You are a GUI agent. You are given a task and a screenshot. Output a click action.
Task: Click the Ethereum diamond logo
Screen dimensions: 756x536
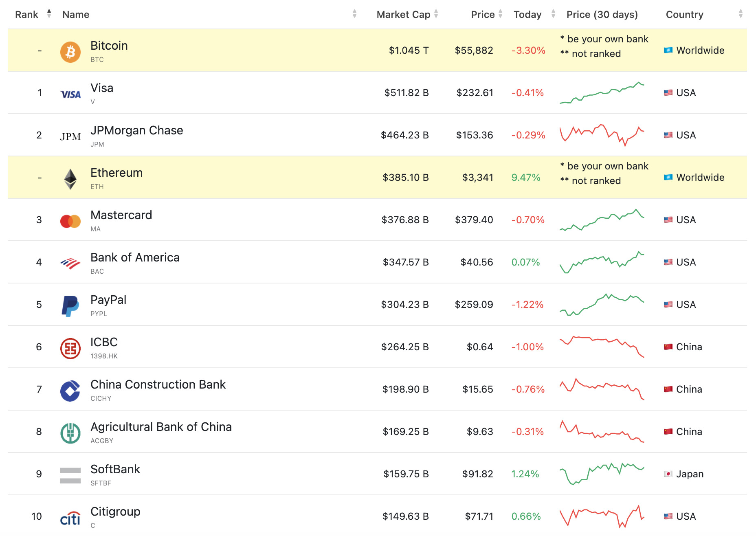[x=70, y=179]
